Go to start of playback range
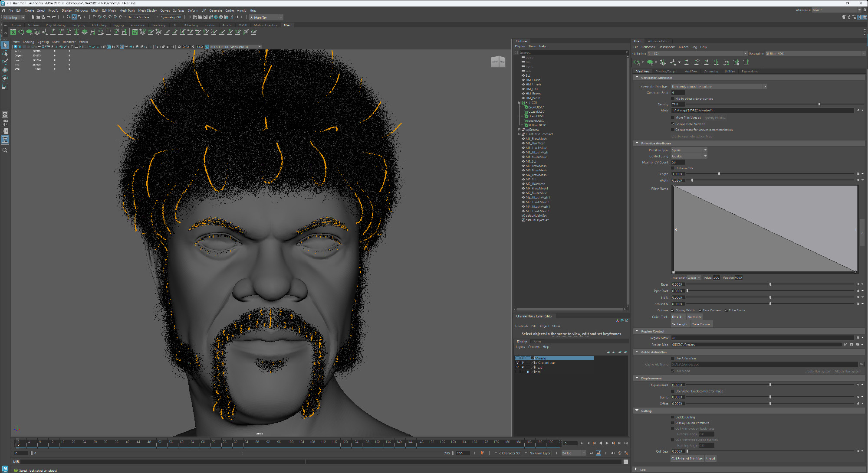The width and height of the screenshot is (868, 473). coord(582,443)
